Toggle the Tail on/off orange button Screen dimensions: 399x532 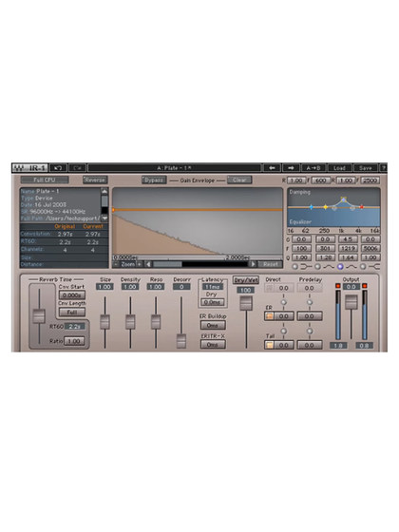coord(269,345)
